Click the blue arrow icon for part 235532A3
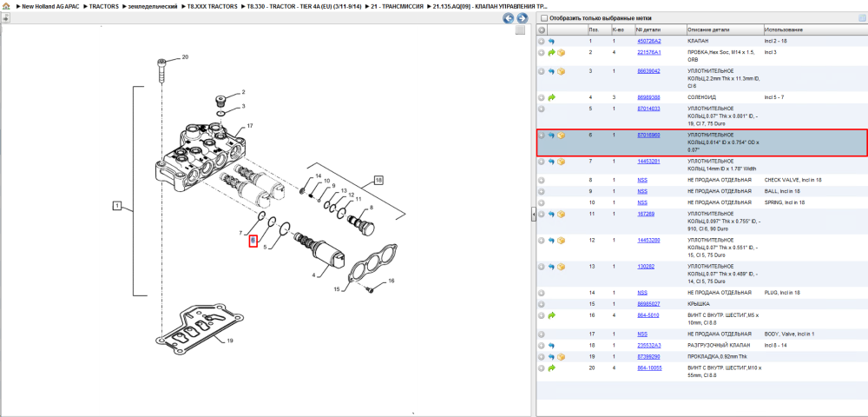 pyautogui.click(x=551, y=346)
